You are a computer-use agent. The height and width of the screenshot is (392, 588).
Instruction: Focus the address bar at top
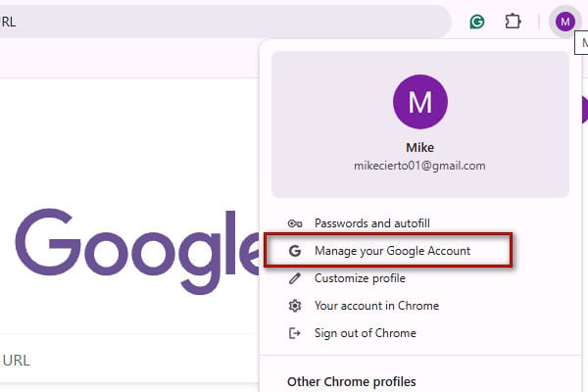coord(225,22)
